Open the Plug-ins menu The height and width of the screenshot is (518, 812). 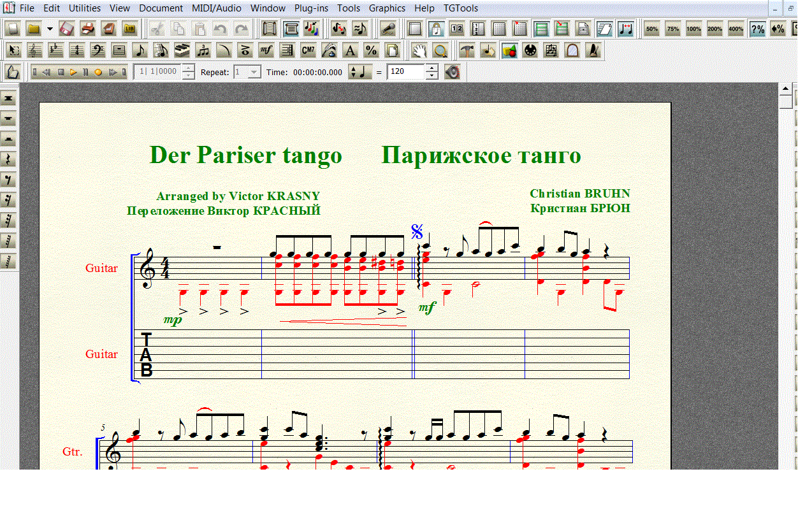312,8
